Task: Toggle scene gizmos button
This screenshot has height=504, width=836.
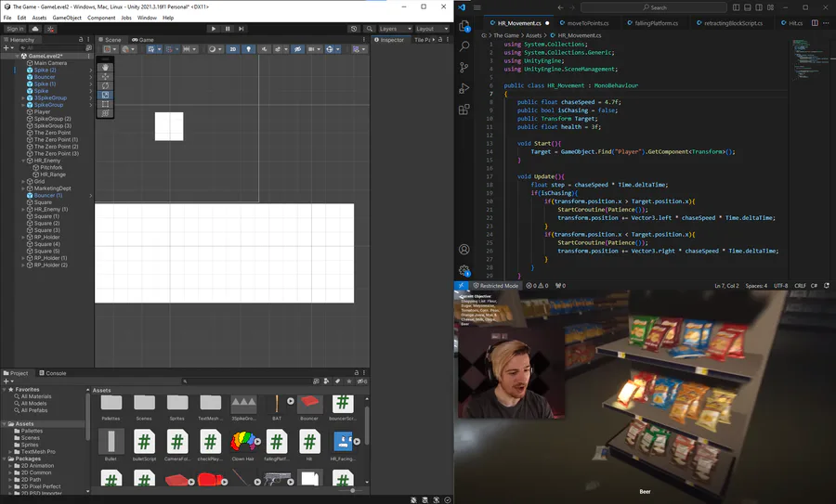Action: point(330,49)
